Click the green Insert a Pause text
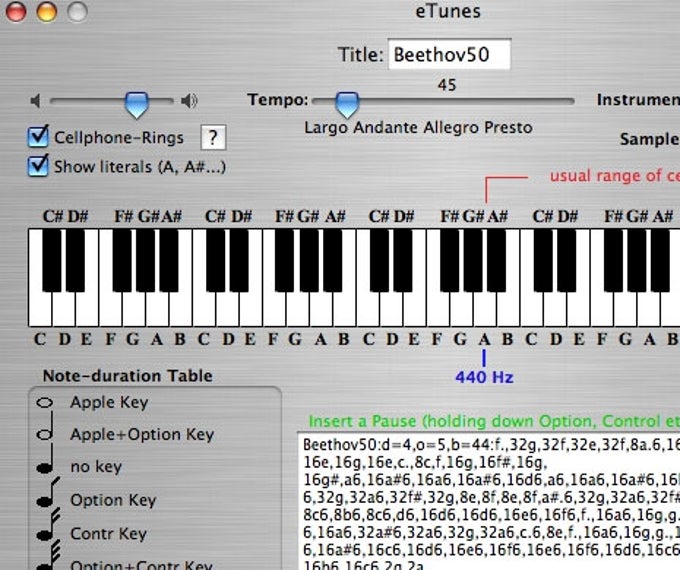Screen dimensions: 680x570 (x=494, y=421)
